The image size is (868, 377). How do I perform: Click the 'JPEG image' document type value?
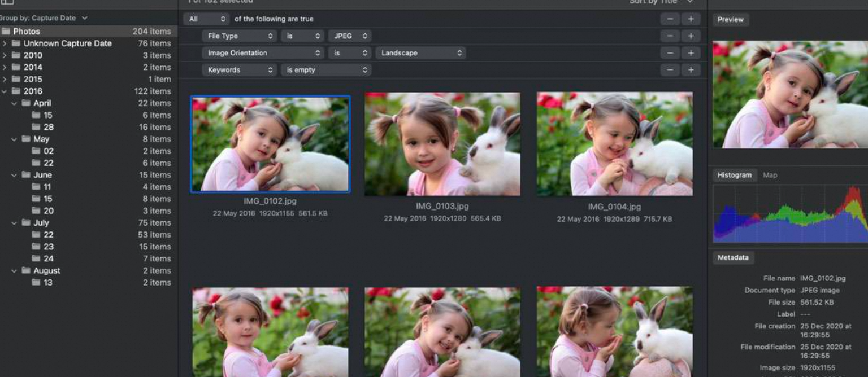[x=820, y=290]
